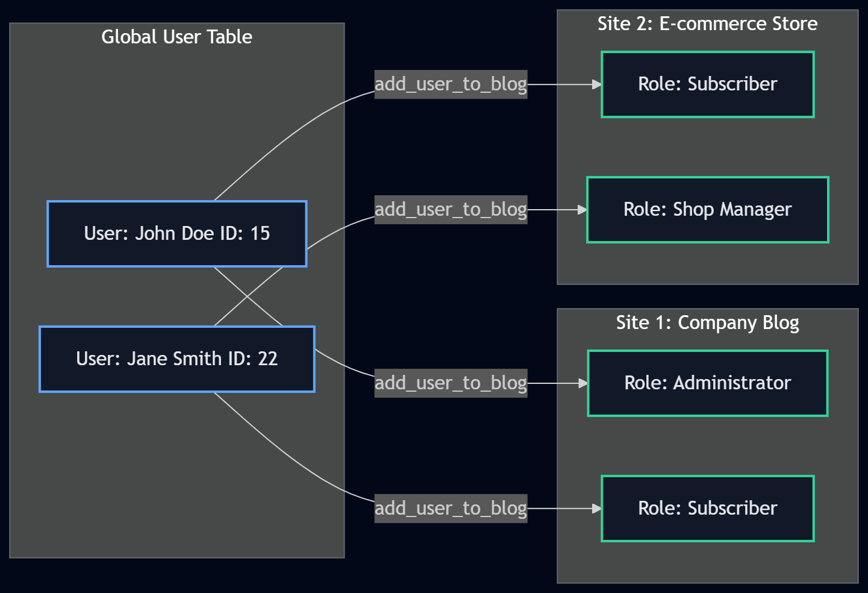Select the User: Jane Smith ID: 22 box
This screenshot has width=868, height=593.
[176, 359]
